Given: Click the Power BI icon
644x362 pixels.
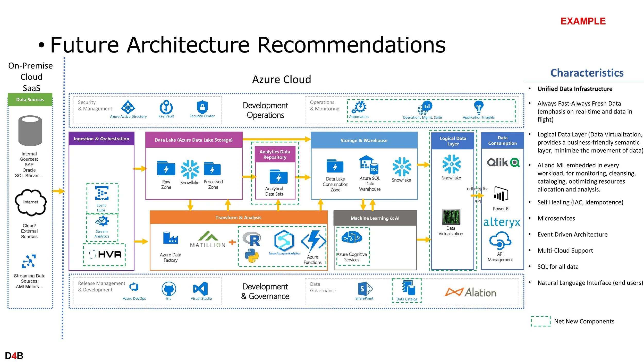Looking at the screenshot, I should pyautogui.click(x=501, y=194).
